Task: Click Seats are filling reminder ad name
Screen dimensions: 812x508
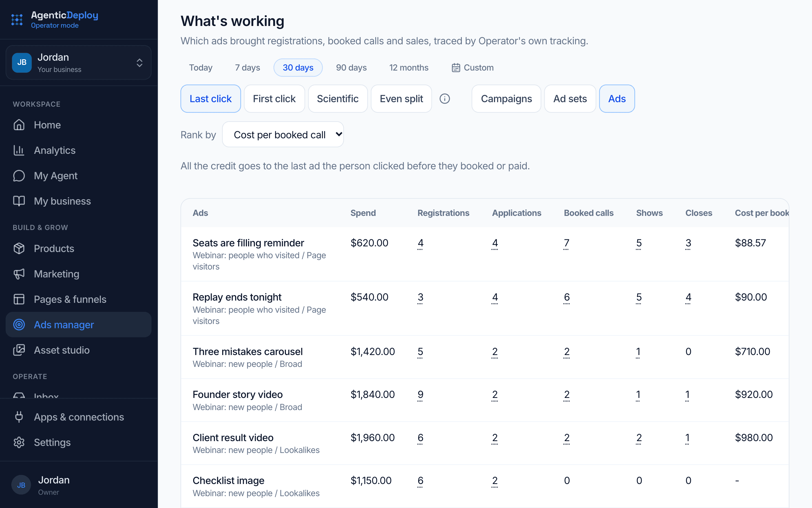Action: click(248, 243)
